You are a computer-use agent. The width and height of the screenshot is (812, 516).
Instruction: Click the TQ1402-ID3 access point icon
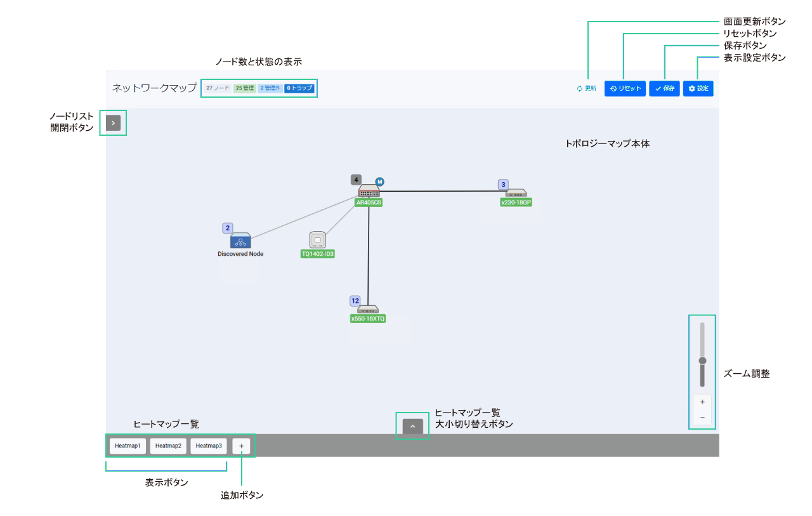pyautogui.click(x=317, y=241)
